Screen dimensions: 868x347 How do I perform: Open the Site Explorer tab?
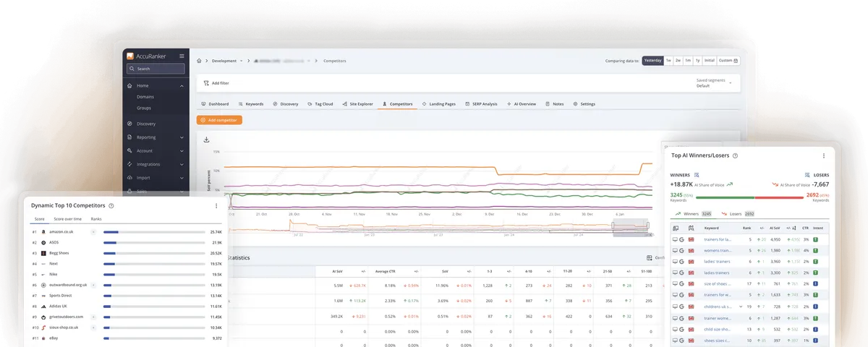(x=357, y=104)
